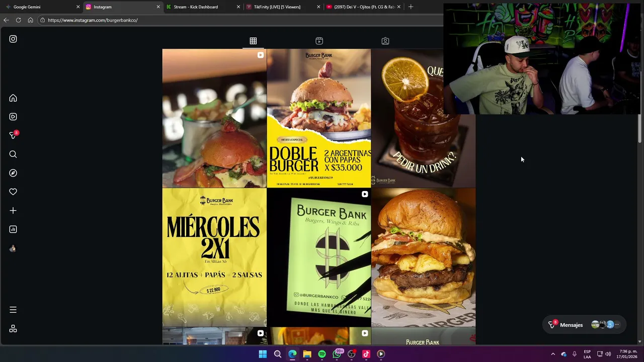
Task: Open the blurred burger reel in the first row
Action: click(214, 118)
